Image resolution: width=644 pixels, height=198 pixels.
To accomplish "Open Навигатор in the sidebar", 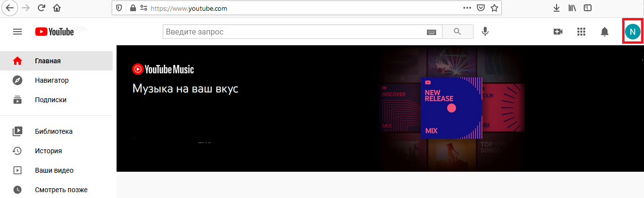I will pyautogui.click(x=51, y=80).
